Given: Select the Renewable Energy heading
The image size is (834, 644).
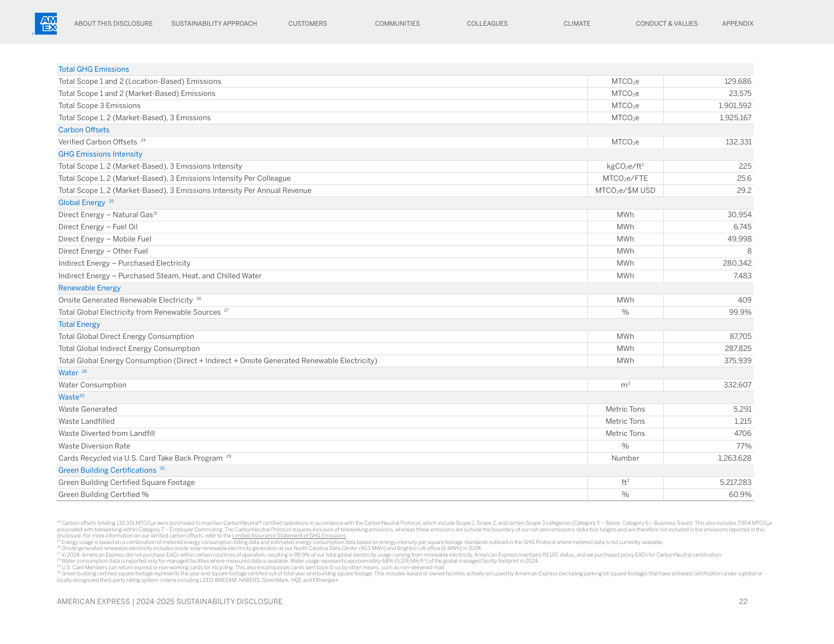Looking at the screenshot, I should (x=89, y=288).
